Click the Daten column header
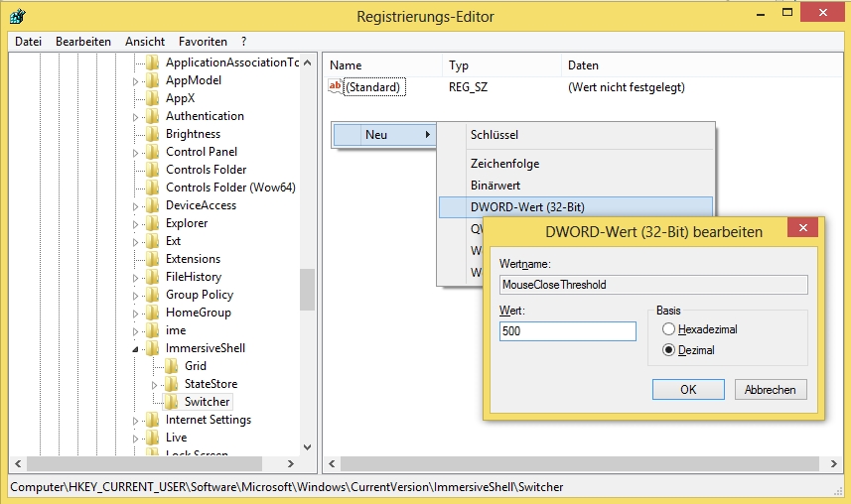 click(x=701, y=65)
